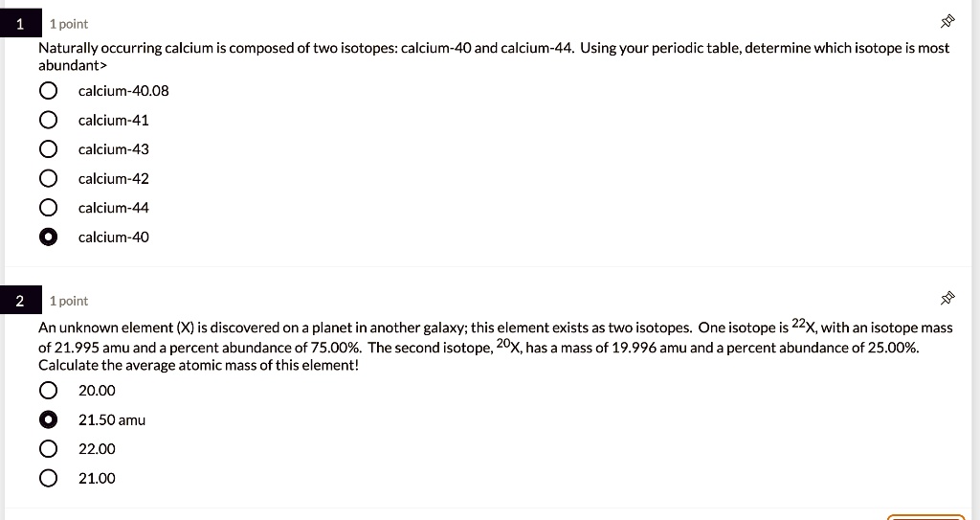Click the selected calcium-40 radio button
This screenshot has height=520, width=980.
coord(48,237)
